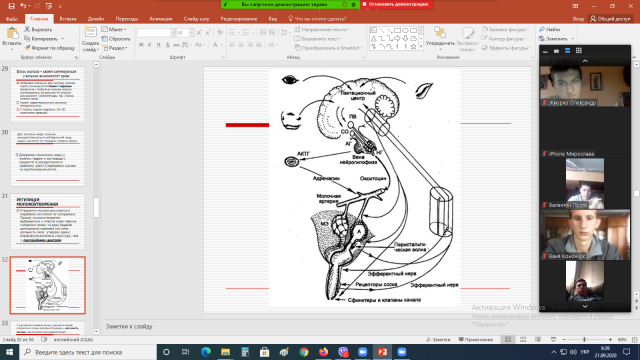
Task: Toggle Underline text formatting
Action: pyautogui.click(x=158, y=45)
